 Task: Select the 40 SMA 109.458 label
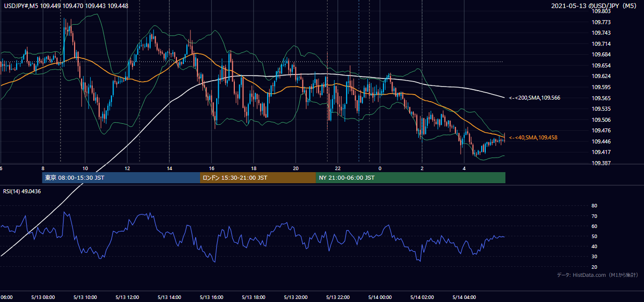click(533, 137)
